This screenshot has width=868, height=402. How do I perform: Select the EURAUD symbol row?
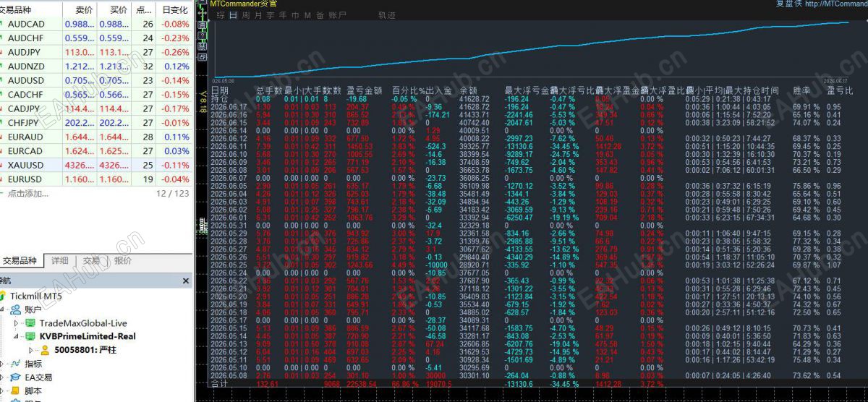[x=95, y=137]
